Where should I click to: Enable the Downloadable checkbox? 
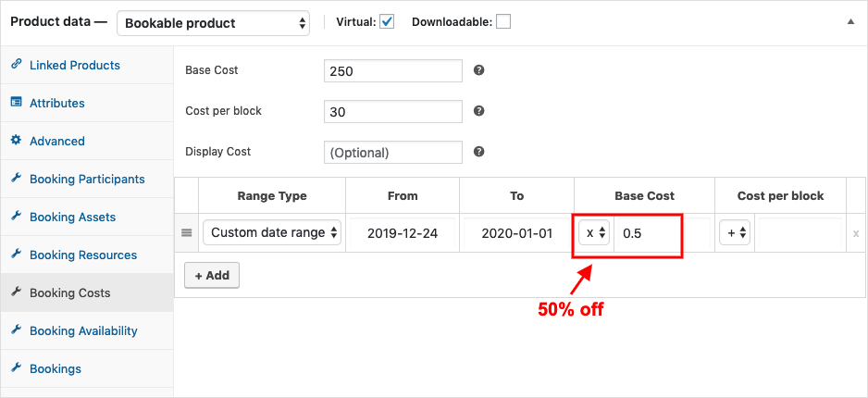(x=503, y=22)
